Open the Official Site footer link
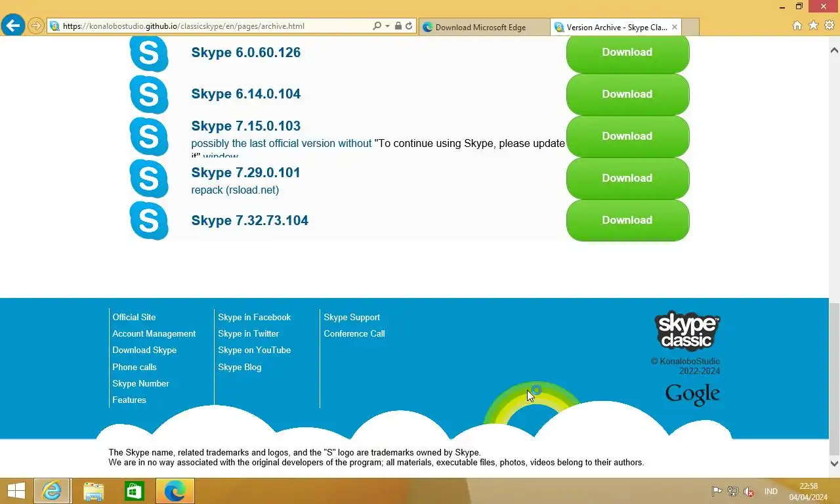840x504 pixels. tap(134, 317)
